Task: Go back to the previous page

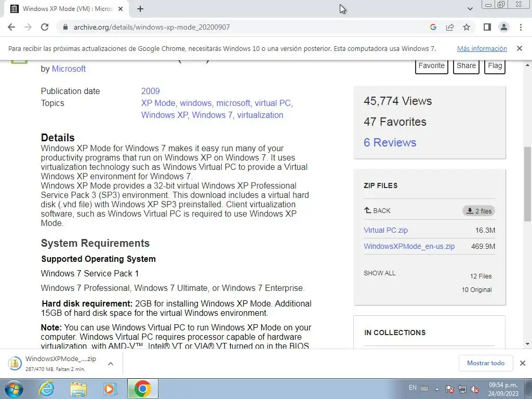Action: pos(11,27)
